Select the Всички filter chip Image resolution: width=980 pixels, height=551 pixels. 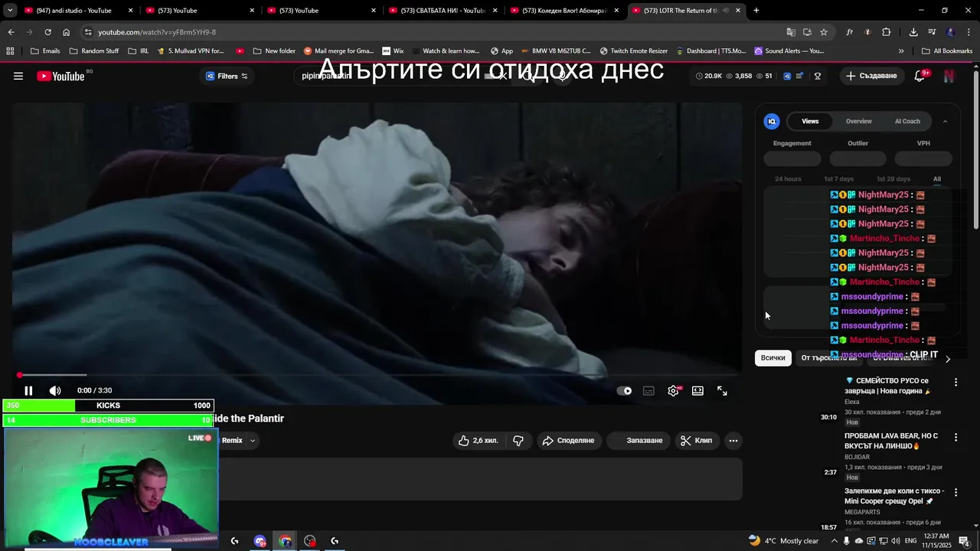pyautogui.click(x=773, y=357)
